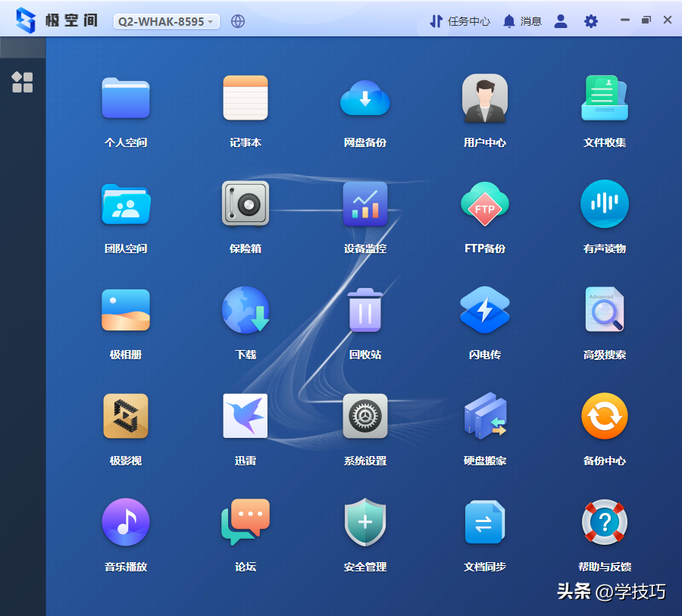Launch the 极影视 video app
This screenshot has height=616, width=682.
click(126, 416)
